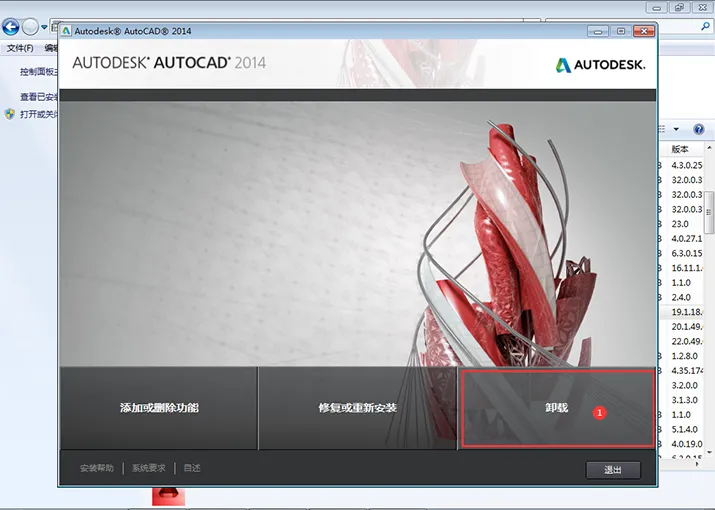Viewport: 715px width, 510px height.
Task: Close the background Control Panel window
Action: [x=703, y=8]
